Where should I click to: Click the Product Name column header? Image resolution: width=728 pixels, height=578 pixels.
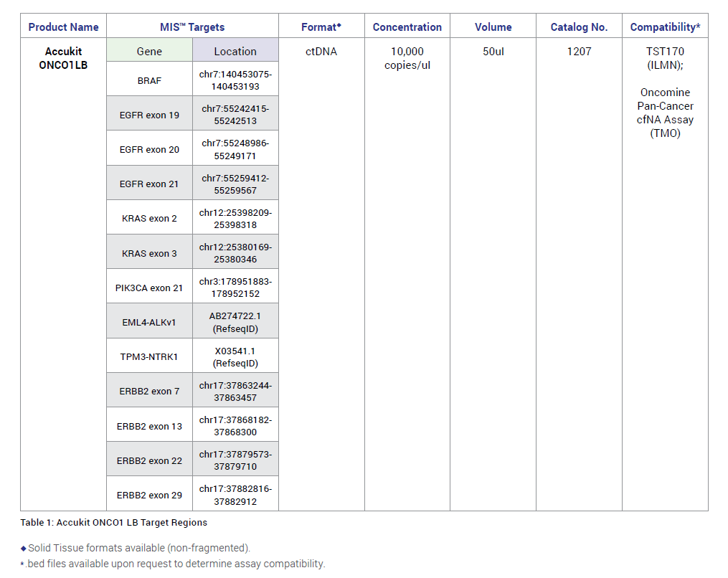click(63, 27)
